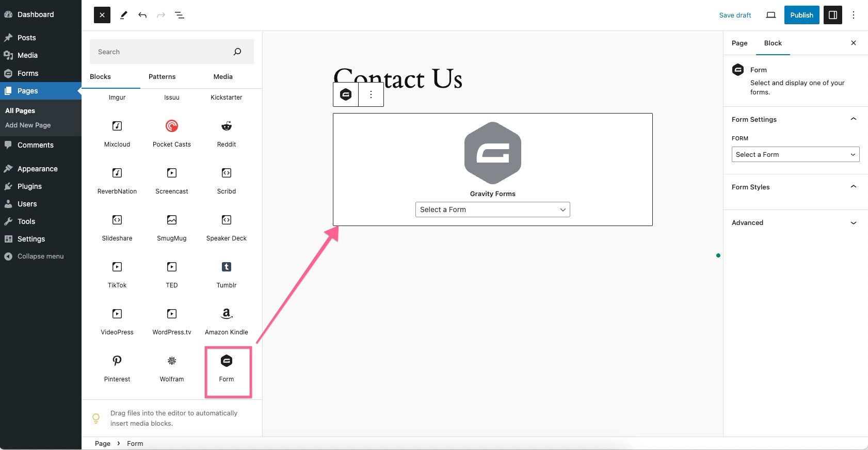
Task: Open Forms in admin menu
Action: (41, 73)
